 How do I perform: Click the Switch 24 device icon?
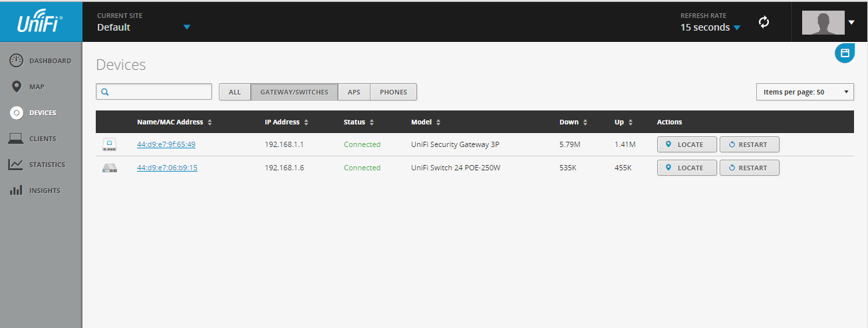(x=109, y=168)
